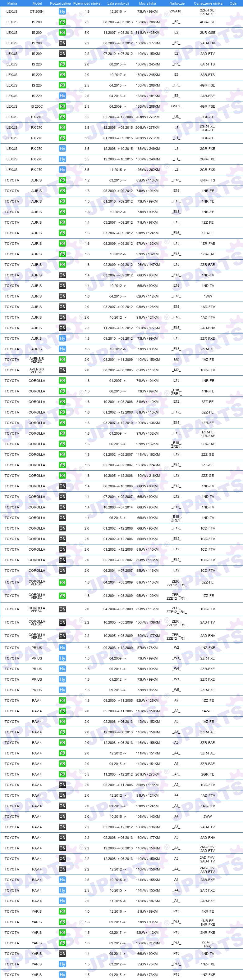Click the hybrid icon in the IS 220 2AR-FSE row
Image resolution: width=243 pixels, height=980 pixels.
point(62,96)
